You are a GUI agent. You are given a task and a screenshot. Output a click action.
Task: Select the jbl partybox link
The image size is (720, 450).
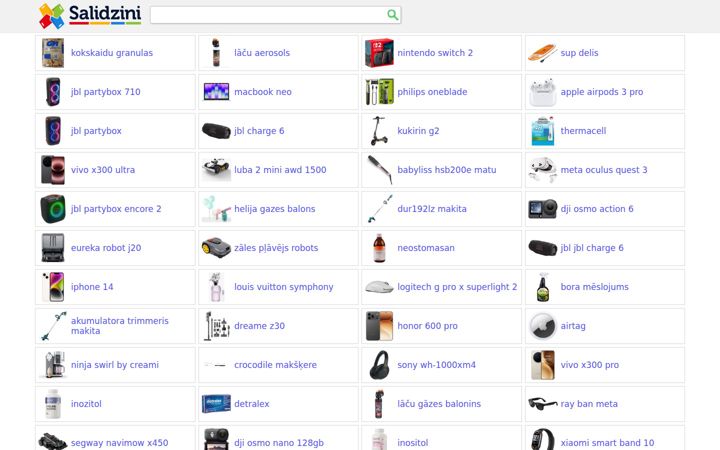(96, 131)
